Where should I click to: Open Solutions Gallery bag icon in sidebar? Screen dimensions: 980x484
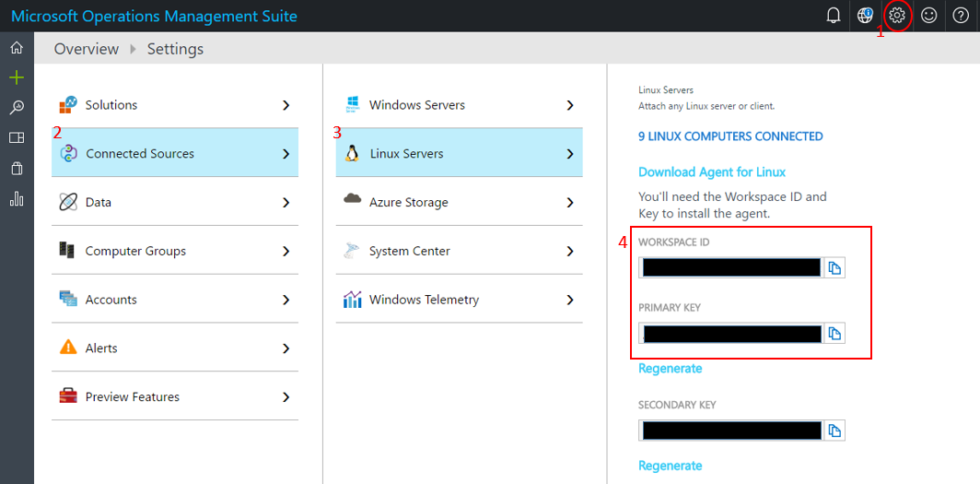tap(17, 168)
